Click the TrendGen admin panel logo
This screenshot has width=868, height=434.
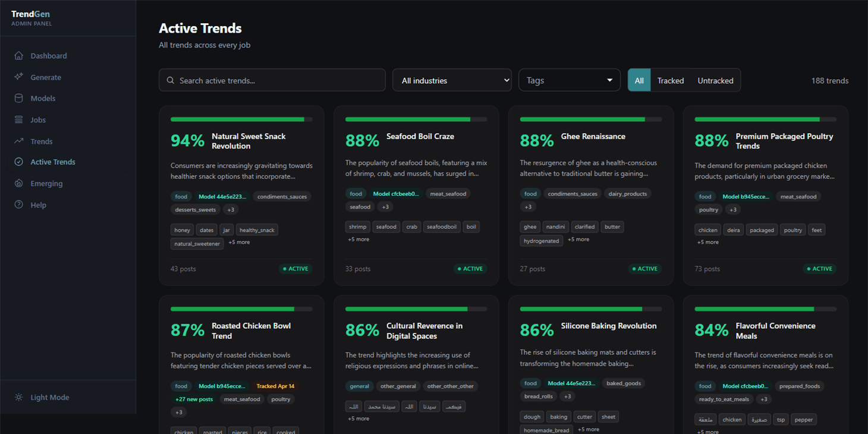[32, 18]
